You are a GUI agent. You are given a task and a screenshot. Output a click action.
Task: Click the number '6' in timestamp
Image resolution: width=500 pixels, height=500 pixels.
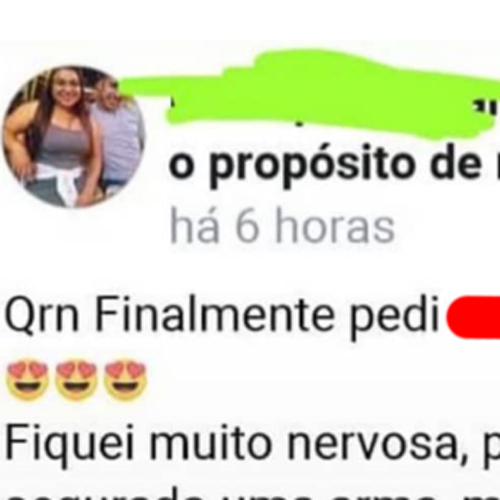(247, 227)
